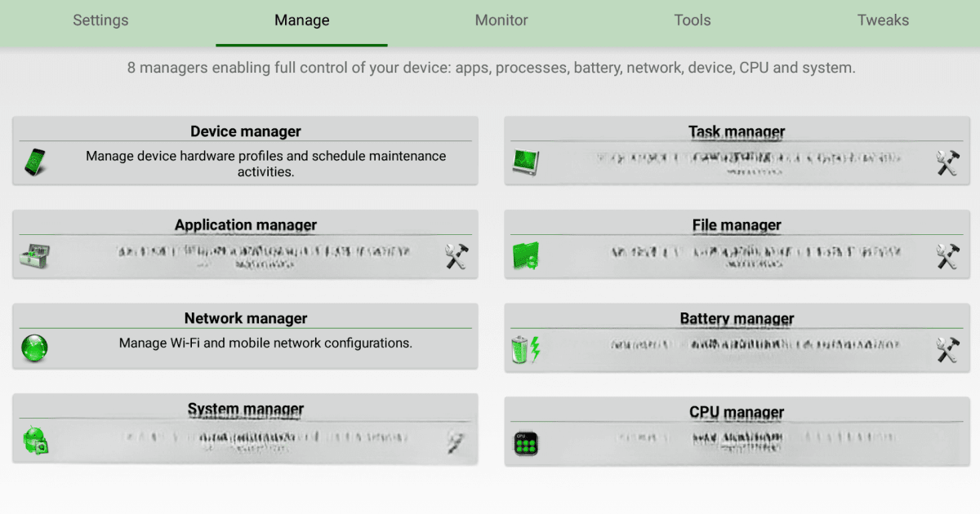Go to the Settings tab
Viewport: 980px width, 514px height.
pyautogui.click(x=100, y=20)
